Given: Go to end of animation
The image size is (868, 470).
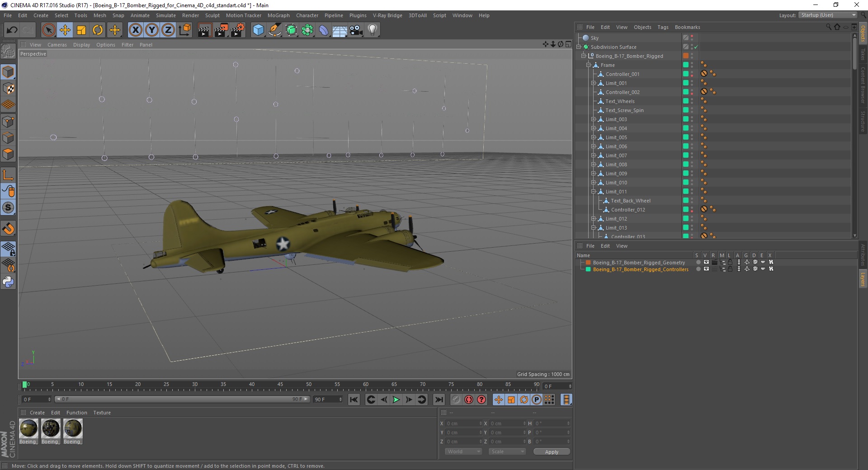Looking at the screenshot, I should coord(439,399).
